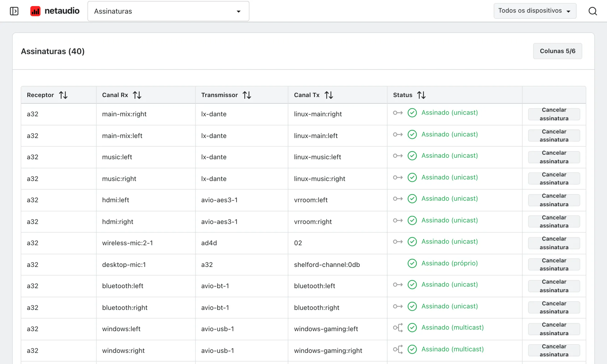
Task: Toggle the sidebar panel icon
Action: click(x=14, y=11)
